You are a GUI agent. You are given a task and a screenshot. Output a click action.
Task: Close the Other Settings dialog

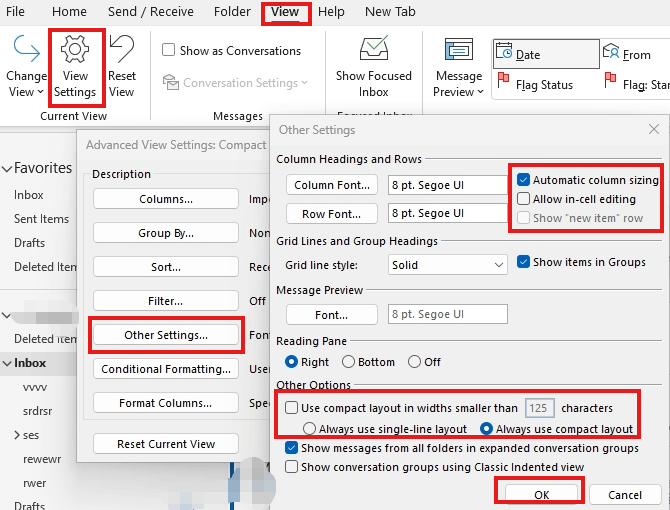click(x=653, y=129)
